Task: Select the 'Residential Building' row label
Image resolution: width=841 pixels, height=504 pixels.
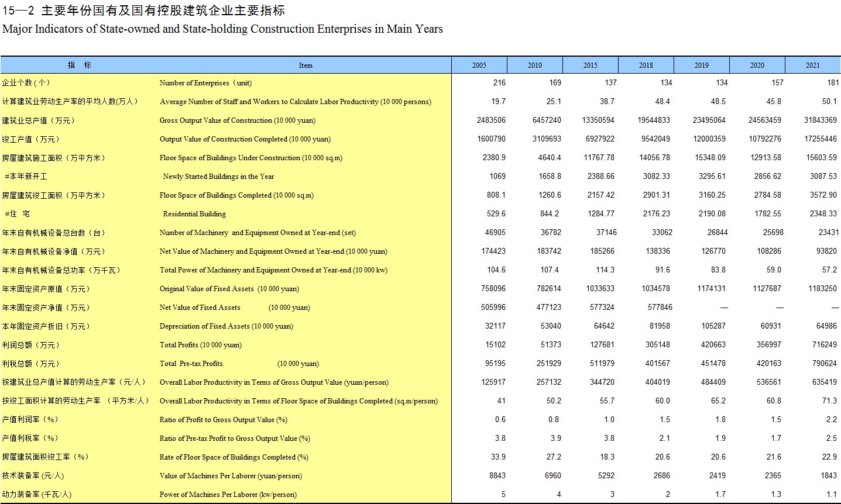Action: 194,214
